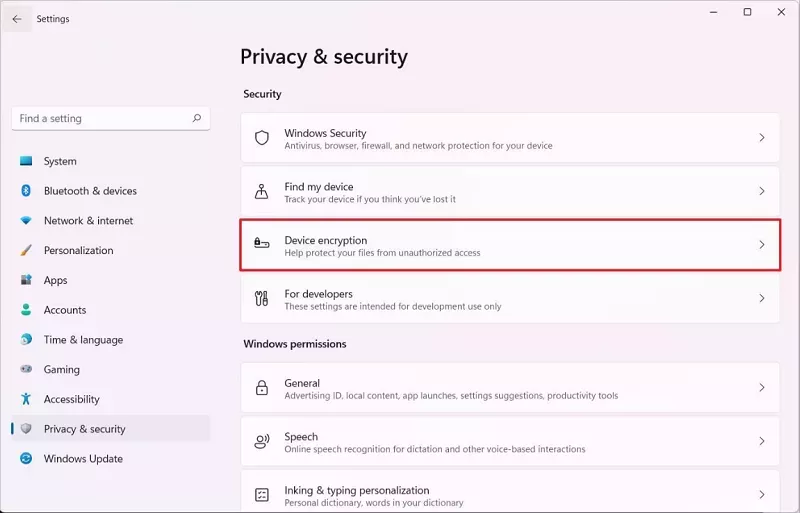Click the Find my device icon

tap(262, 191)
